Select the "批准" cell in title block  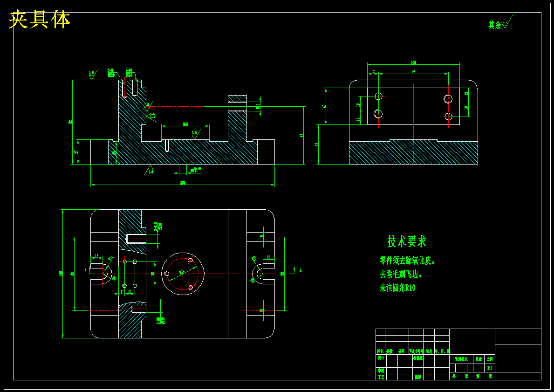point(418,377)
